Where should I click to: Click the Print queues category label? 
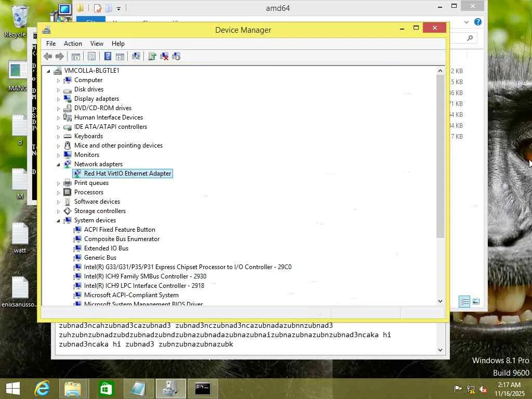pos(91,182)
